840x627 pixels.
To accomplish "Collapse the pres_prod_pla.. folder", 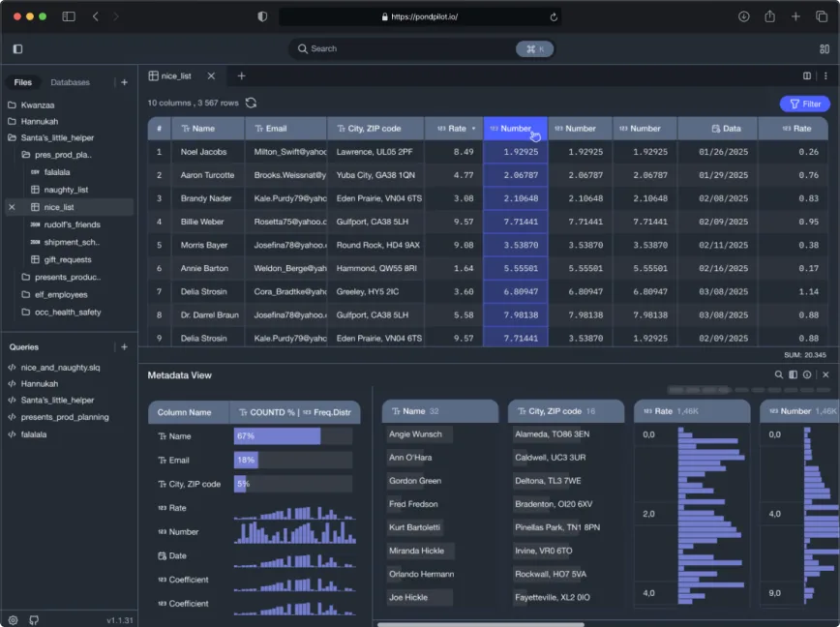I will coord(56,155).
